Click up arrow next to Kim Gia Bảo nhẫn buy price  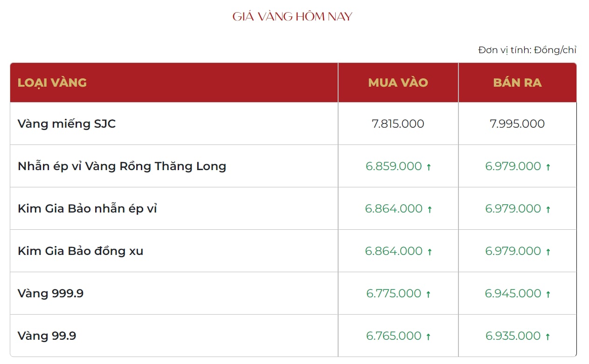[430, 209]
